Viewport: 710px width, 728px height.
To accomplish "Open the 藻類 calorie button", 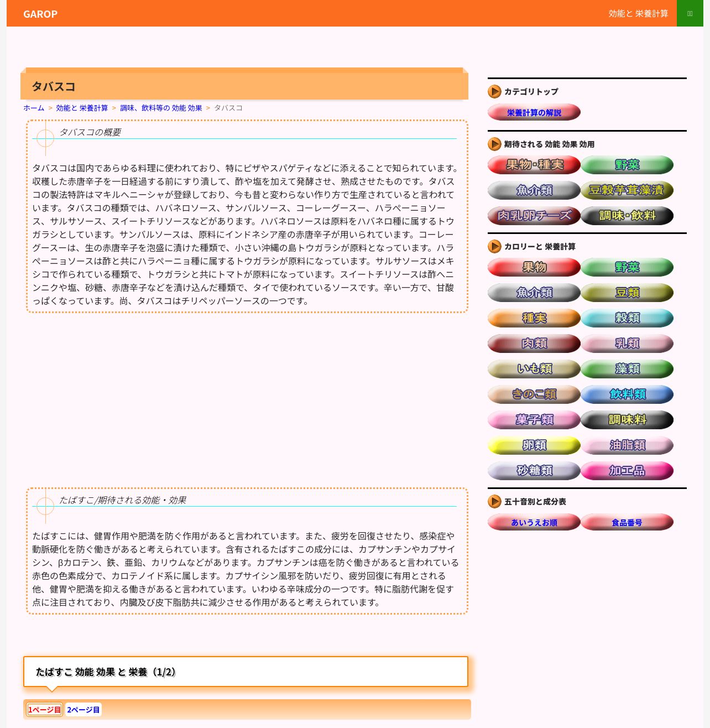I will click(627, 369).
